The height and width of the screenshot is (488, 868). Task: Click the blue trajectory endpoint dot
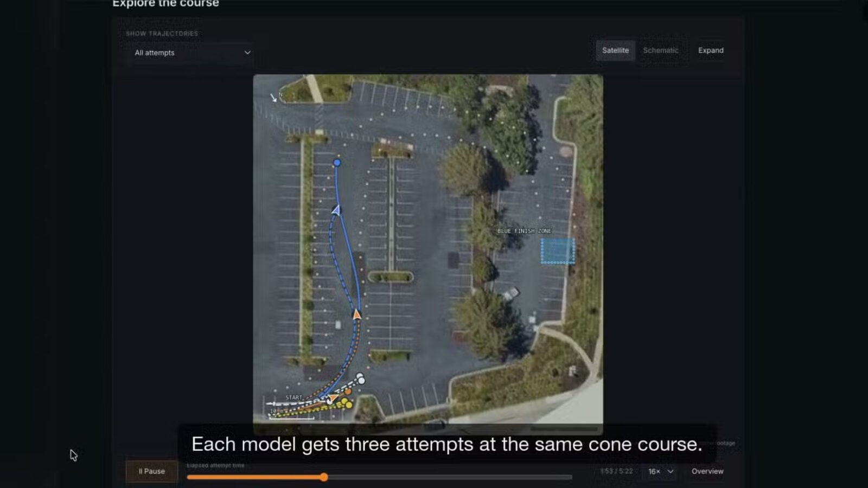tap(337, 163)
